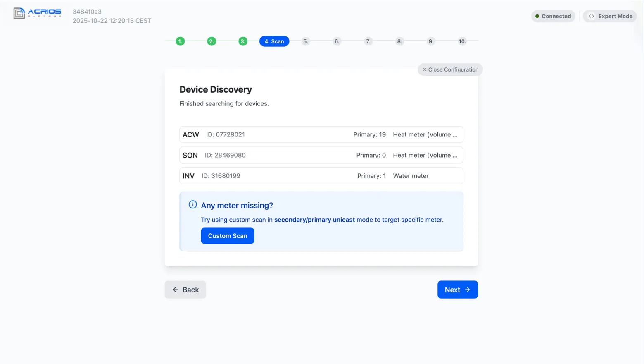Go Back to the previous step
644x364 pixels.
coord(185,290)
